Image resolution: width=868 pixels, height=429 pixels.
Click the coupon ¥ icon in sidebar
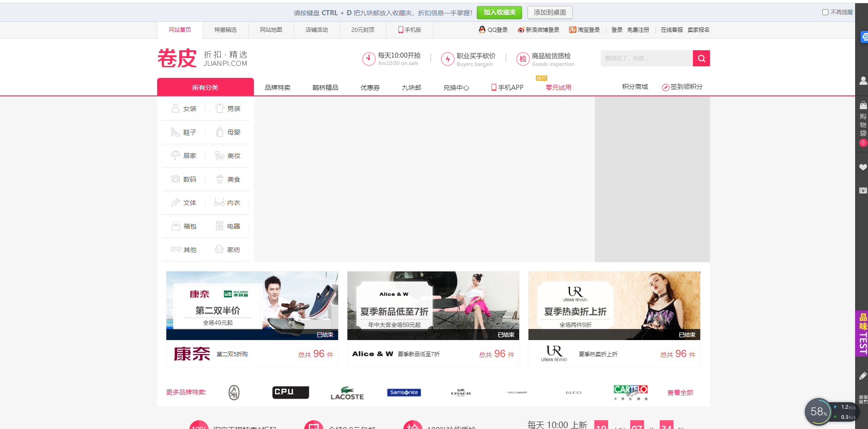[x=863, y=190]
